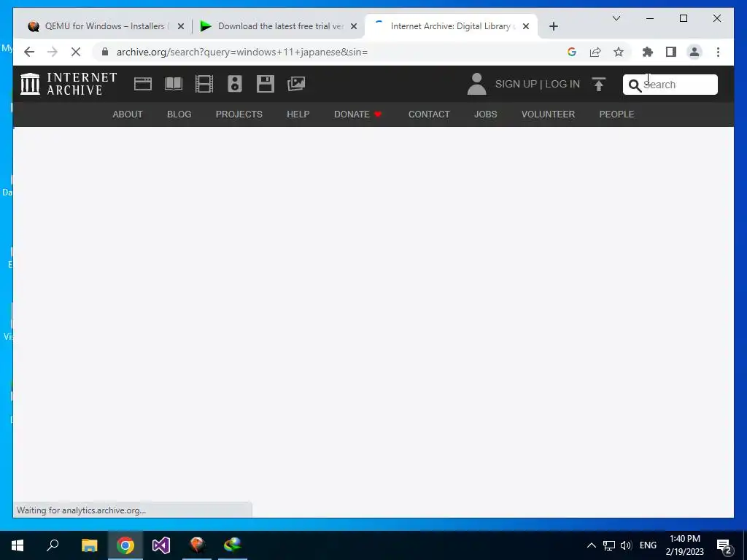The width and height of the screenshot is (747, 560).
Task: Open the CONTACT menu item
Action: click(429, 114)
